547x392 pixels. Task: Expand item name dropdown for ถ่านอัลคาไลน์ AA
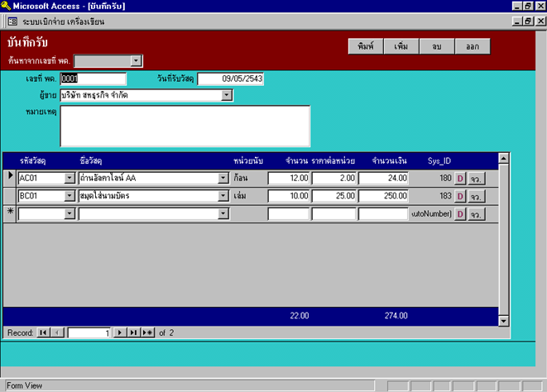pos(223,178)
